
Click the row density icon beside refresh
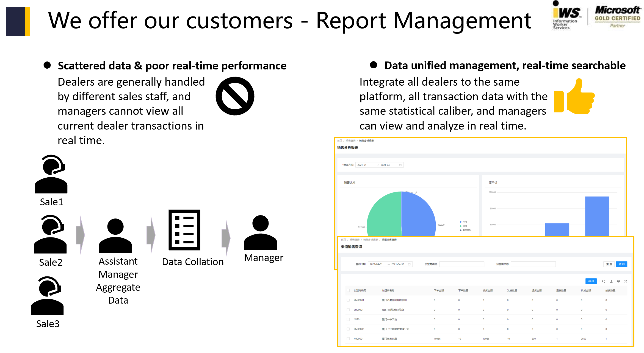point(611,281)
